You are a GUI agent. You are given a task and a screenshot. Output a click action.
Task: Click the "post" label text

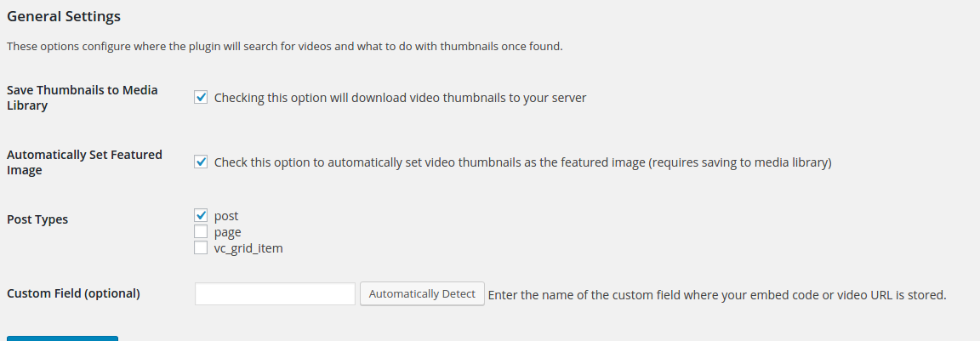coord(226,217)
